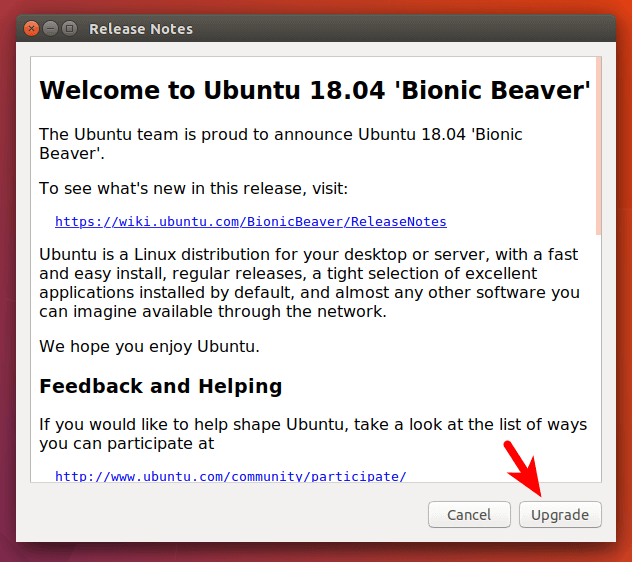Click the Feedback and Helping heading

click(160, 386)
